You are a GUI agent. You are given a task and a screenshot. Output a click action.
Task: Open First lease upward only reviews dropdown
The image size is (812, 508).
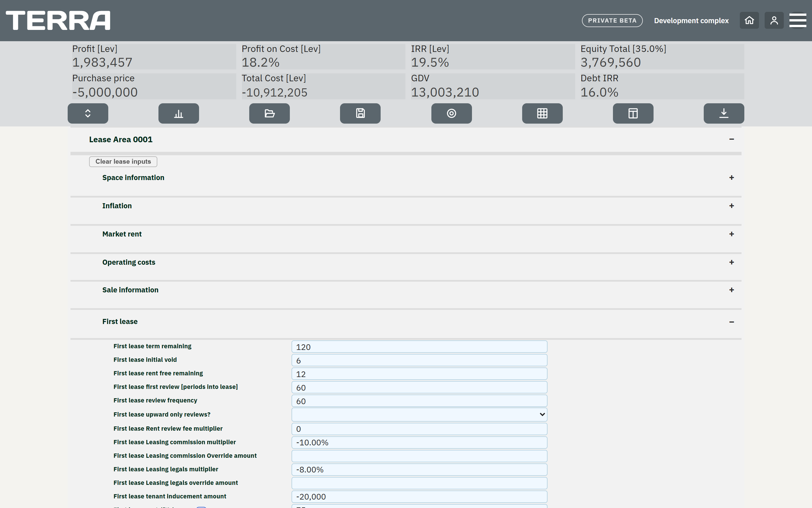point(420,414)
